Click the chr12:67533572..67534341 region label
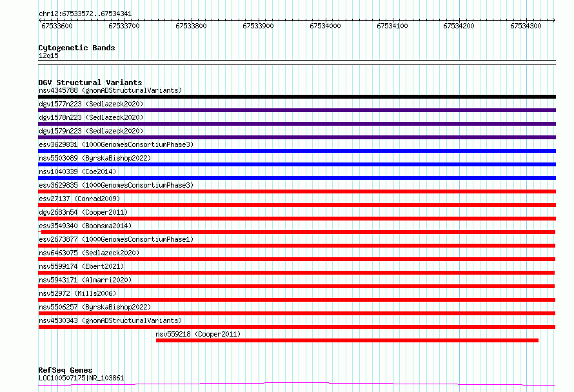Image resolution: width=574 pixels, height=392 pixels. (x=85, y=14)
